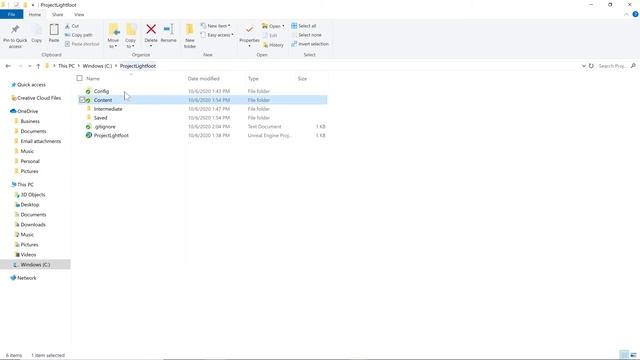
Task: Sort by the Date modified column
Action: (204, 78)
